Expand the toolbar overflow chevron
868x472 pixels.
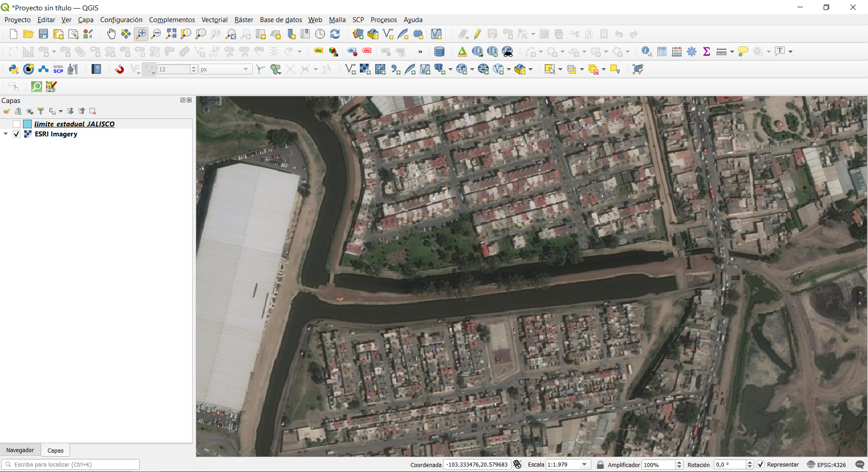click(x=420, y=51)
